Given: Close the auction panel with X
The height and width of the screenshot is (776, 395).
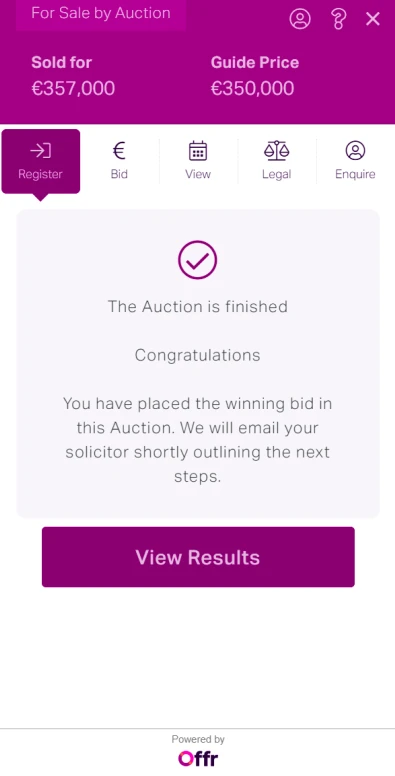Looking at the screenshot, I should [373, 19].
